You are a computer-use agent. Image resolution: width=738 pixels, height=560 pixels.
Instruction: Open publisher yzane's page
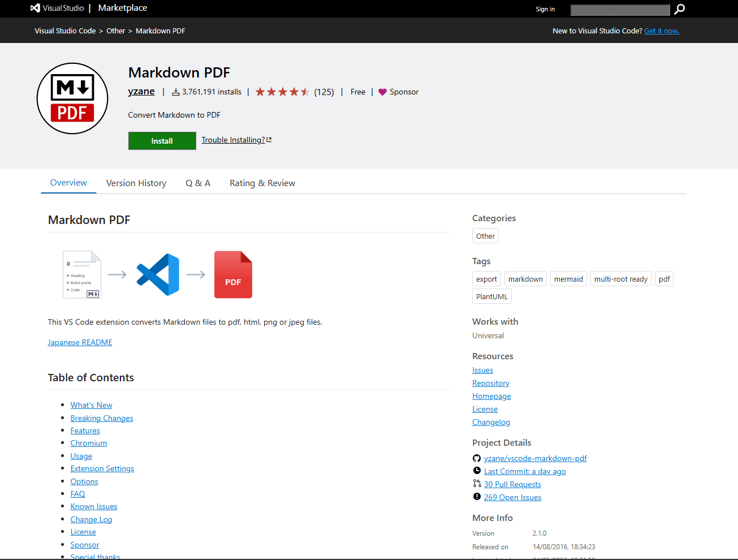[x=141, y=91]
